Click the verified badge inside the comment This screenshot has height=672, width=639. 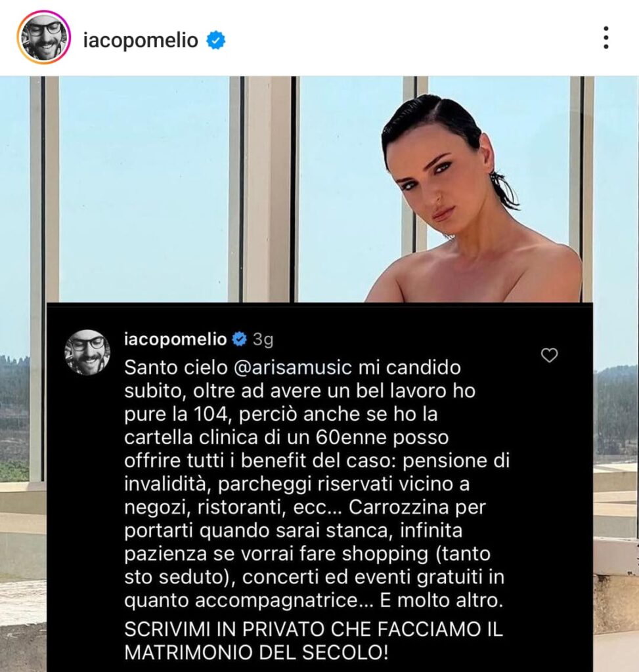[x=239, y=339]
